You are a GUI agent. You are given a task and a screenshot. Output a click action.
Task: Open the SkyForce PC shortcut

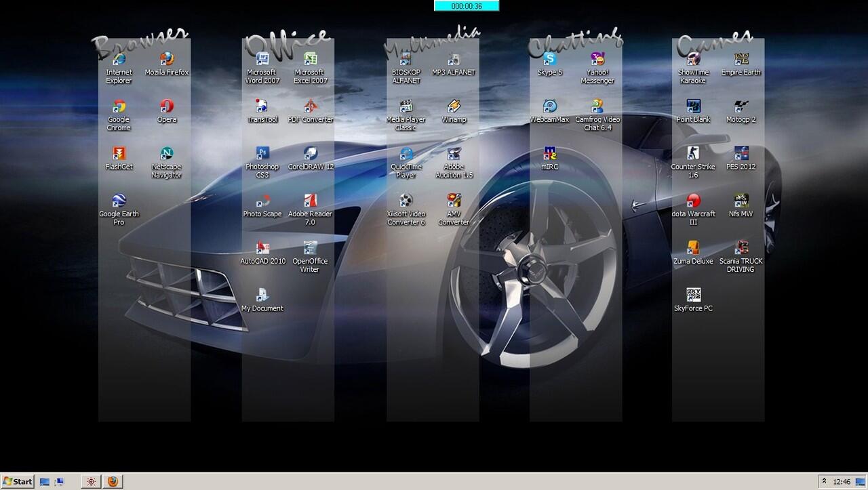tap(694, 295)
